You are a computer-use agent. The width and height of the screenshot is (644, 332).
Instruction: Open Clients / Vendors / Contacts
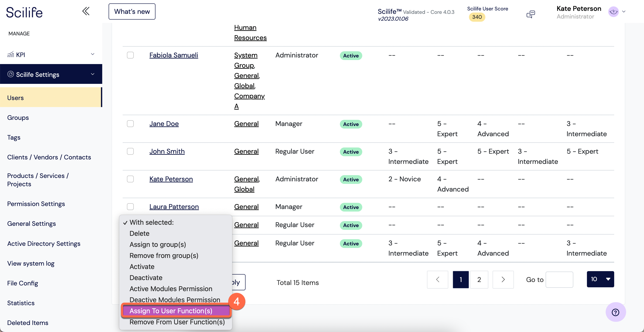(x=49, y=157)
